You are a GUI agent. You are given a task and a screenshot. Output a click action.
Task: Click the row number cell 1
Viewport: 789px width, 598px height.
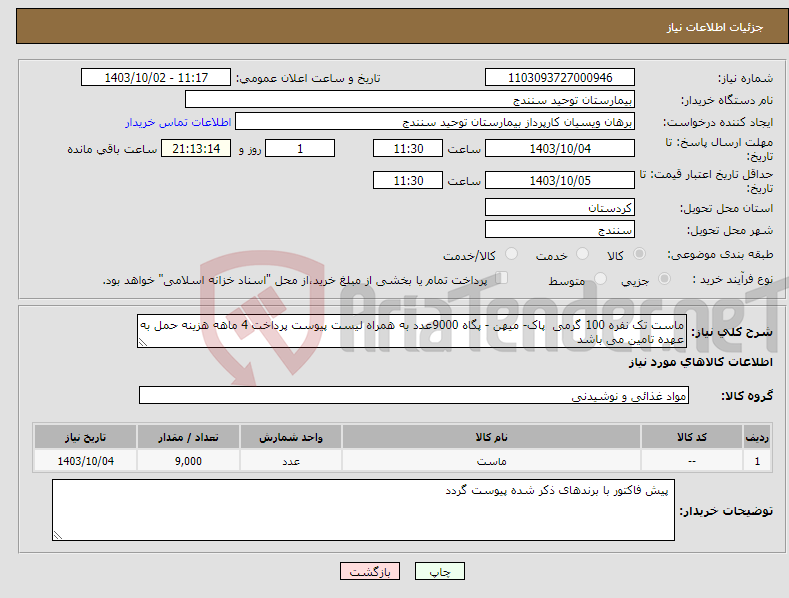[x=757, y=461]
